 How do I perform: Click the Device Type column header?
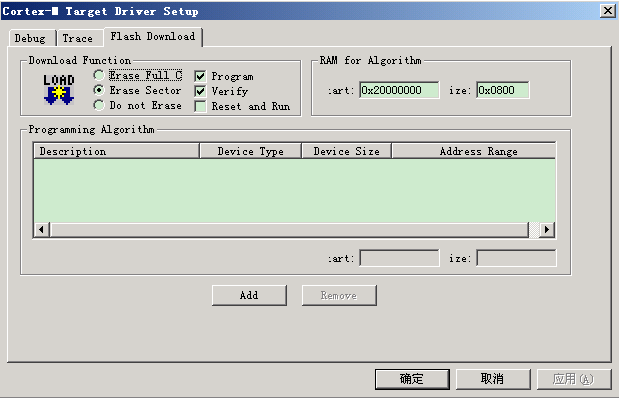[x=251, y=151]
